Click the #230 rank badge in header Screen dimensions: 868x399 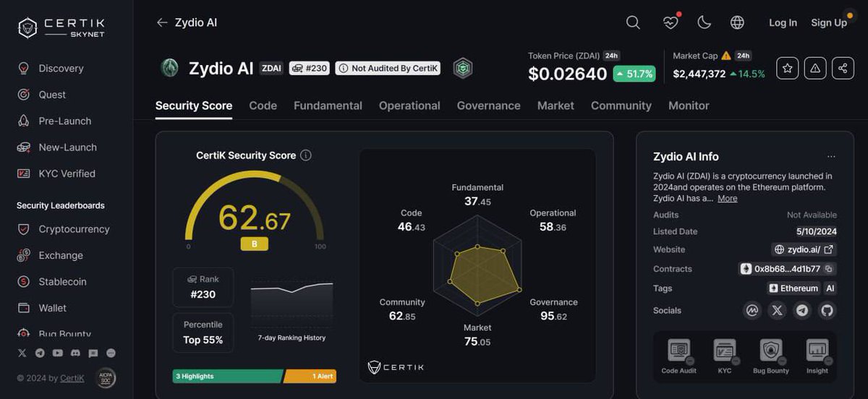coord(310,68)
